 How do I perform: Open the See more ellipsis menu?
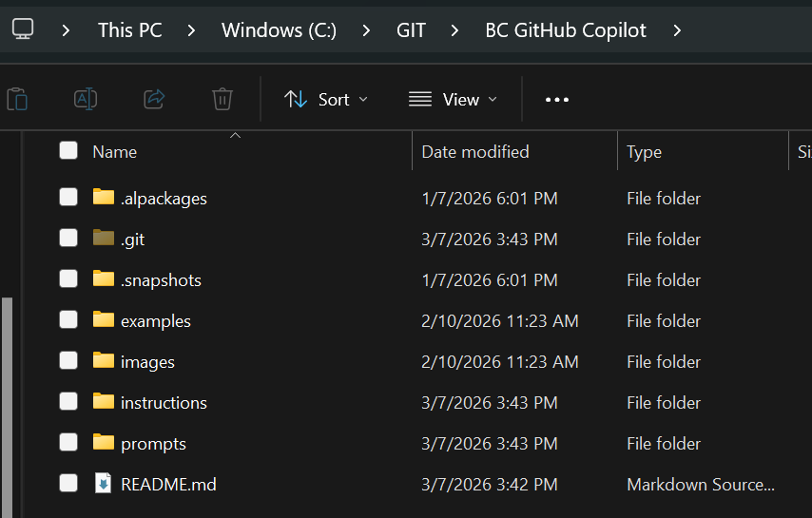[x=556, y=100]
